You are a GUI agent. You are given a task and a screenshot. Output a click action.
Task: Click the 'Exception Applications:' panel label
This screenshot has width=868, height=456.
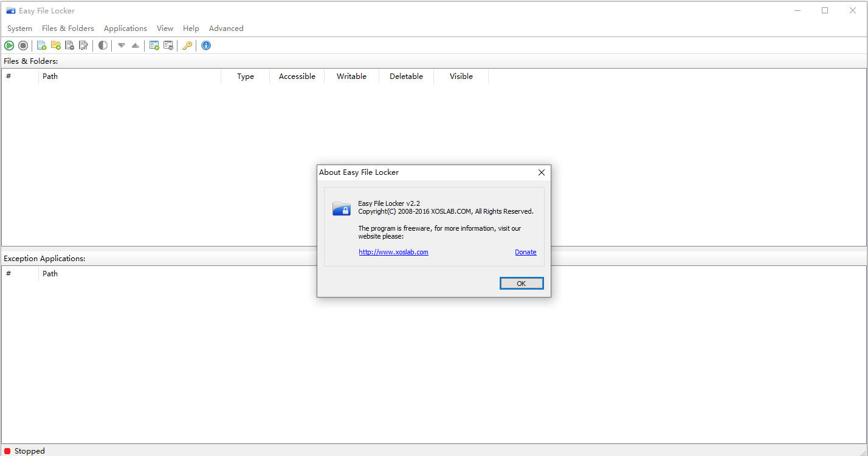point(44,259)
